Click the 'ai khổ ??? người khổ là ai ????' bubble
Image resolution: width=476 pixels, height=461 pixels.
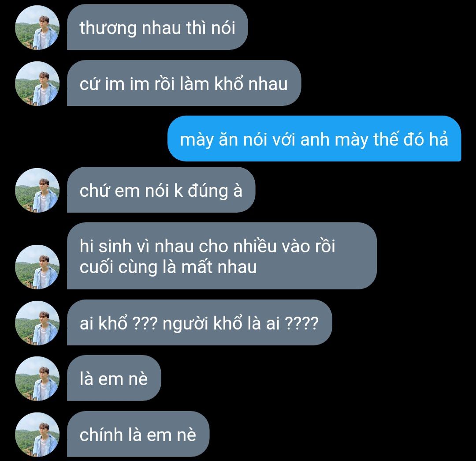tap(200, 322)
